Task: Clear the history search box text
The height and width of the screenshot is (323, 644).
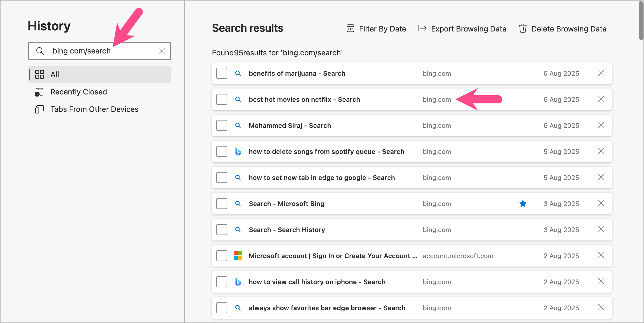Action: pos(162,51)
